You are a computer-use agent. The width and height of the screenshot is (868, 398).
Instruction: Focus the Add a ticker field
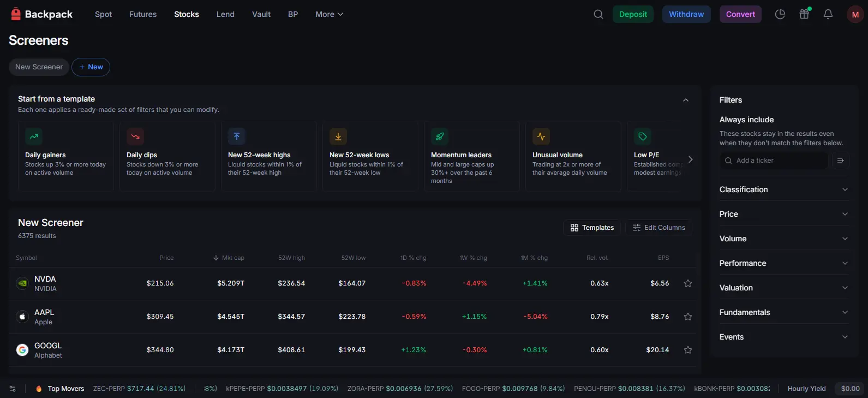point(774,161)
